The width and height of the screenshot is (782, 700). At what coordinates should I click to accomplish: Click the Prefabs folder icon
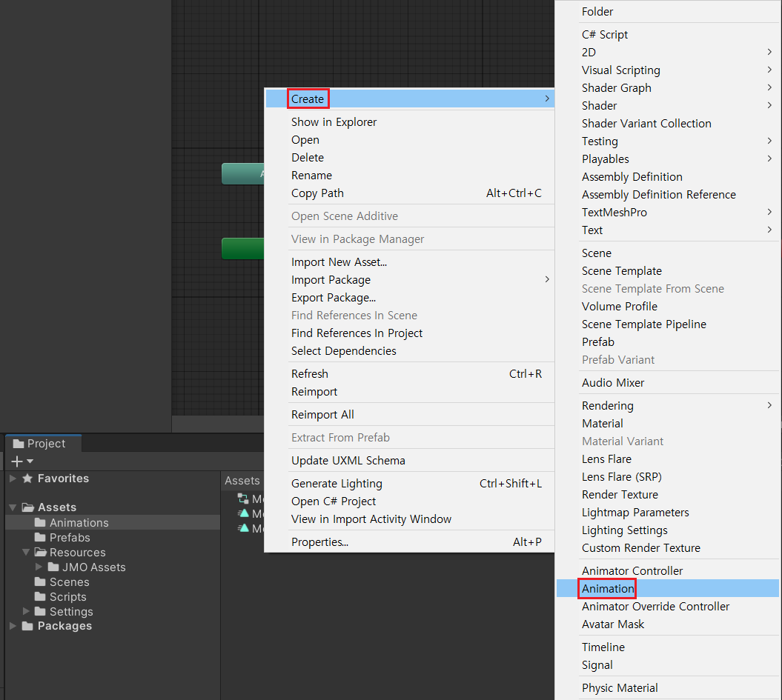click(x=40, y=538)
